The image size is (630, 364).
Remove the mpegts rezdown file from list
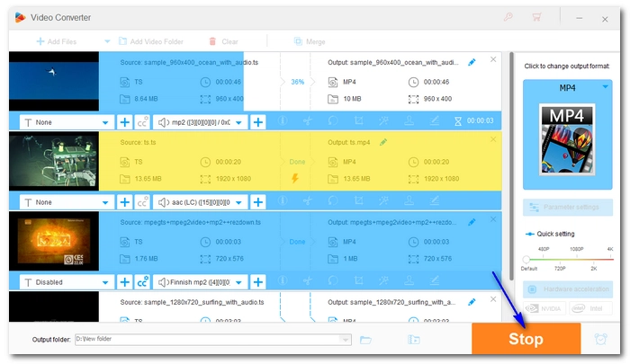[493, 219]
